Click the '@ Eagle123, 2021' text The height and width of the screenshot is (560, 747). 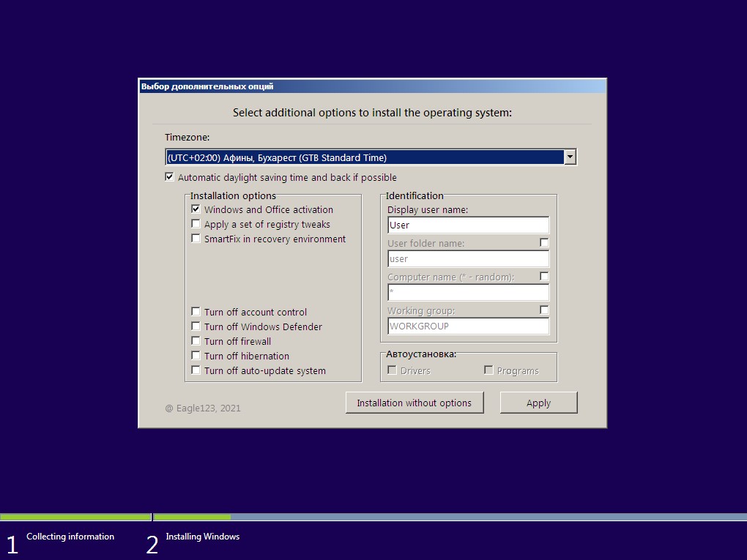[203, 408]
